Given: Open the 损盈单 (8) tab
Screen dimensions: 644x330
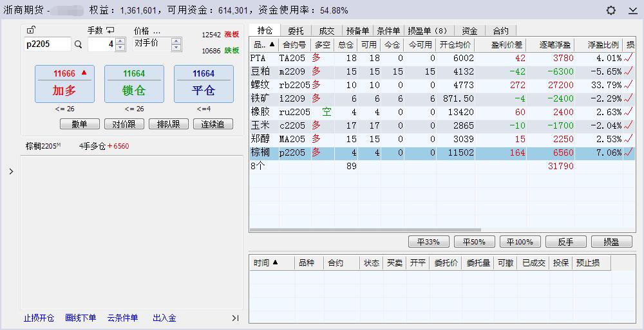Looking at the screenshot, I should click(x=427, y=30).
